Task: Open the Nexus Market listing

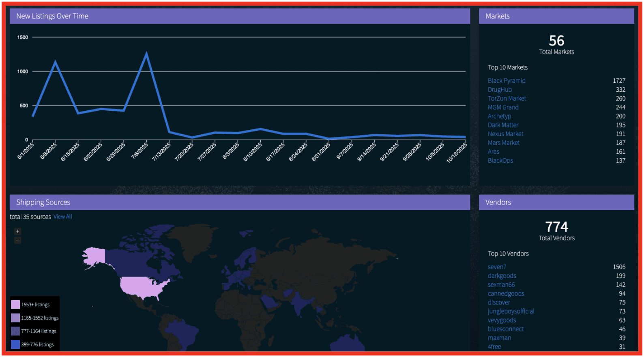Action: (x=505, y=134)
